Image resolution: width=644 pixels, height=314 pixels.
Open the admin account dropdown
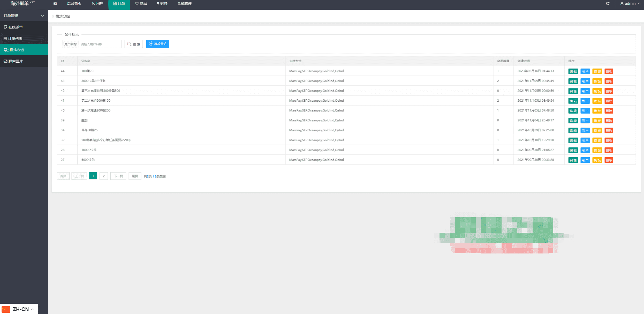click(630, 4)
